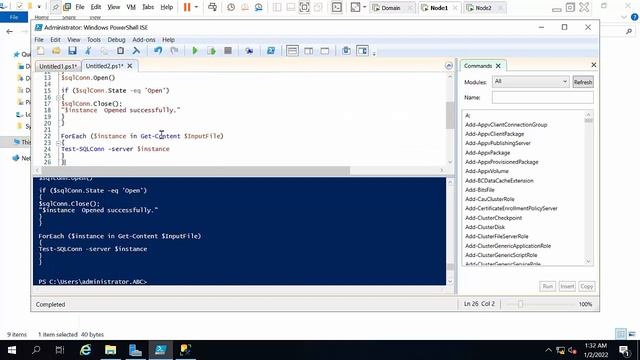This screenshot has width=640, height=360.
Task: Select the Untitled2.ps1 tab
Action: coord(104,66)
